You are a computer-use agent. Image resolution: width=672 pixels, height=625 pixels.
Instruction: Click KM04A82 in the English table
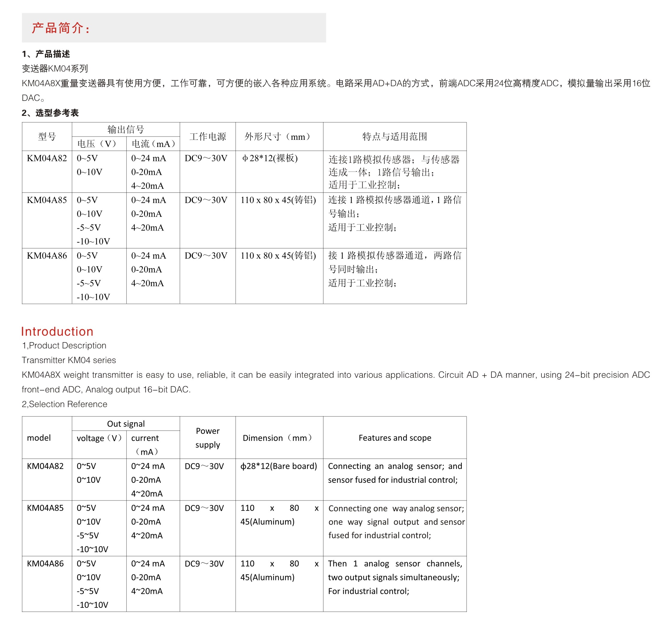point(45,466)
